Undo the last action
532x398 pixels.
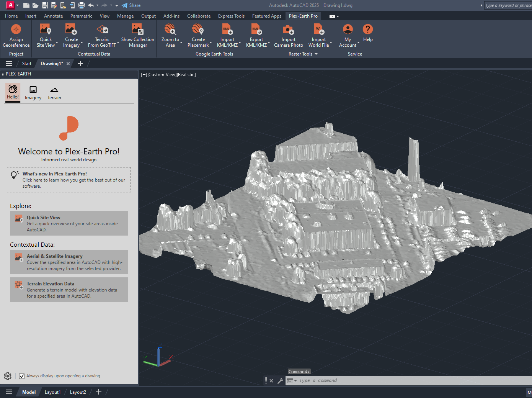pos(91,5)
